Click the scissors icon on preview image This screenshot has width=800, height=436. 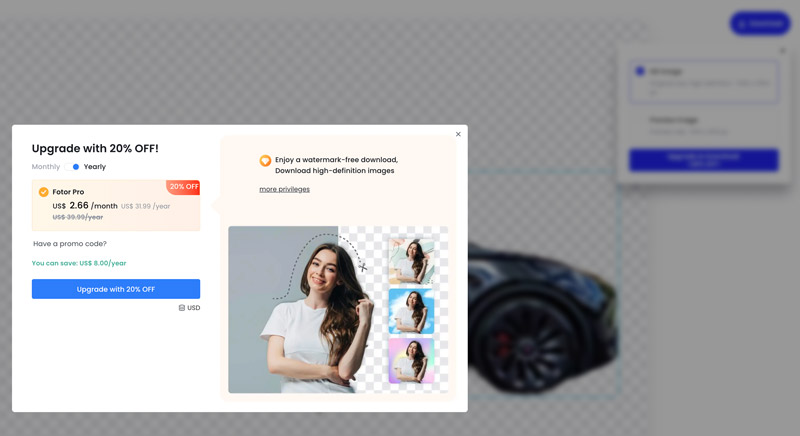pyautogui.click(x=362, y=267)
